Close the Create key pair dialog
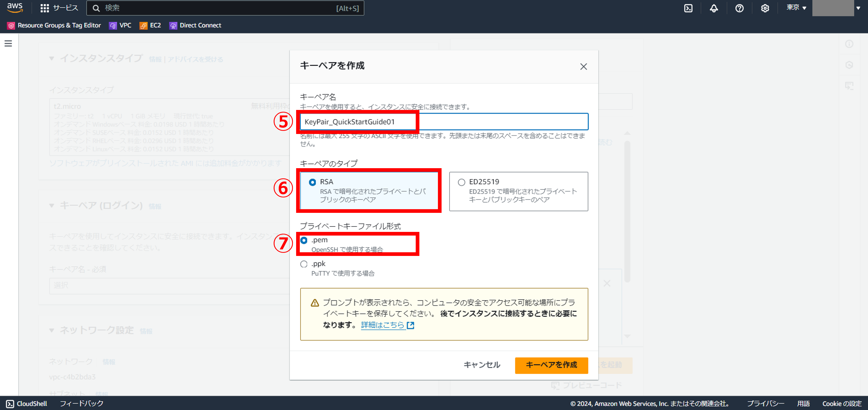The image size is (868, 410). tap(583, 66)
